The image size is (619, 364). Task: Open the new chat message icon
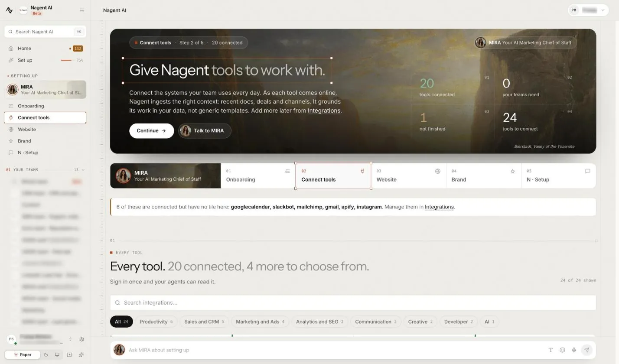[69, 354]
